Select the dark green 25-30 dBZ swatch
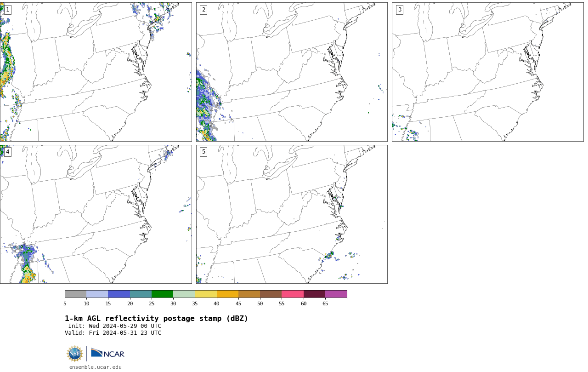The image size is (588, 372). [x=162, y=294]
